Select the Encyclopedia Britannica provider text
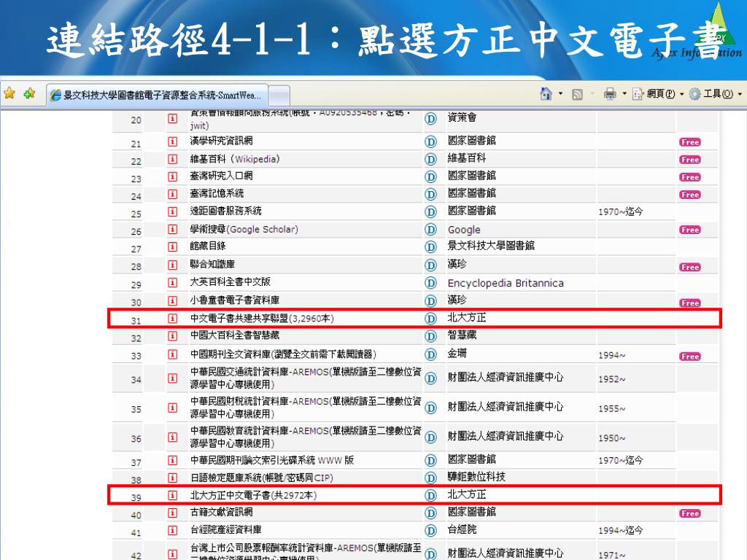 pos(506,284)
